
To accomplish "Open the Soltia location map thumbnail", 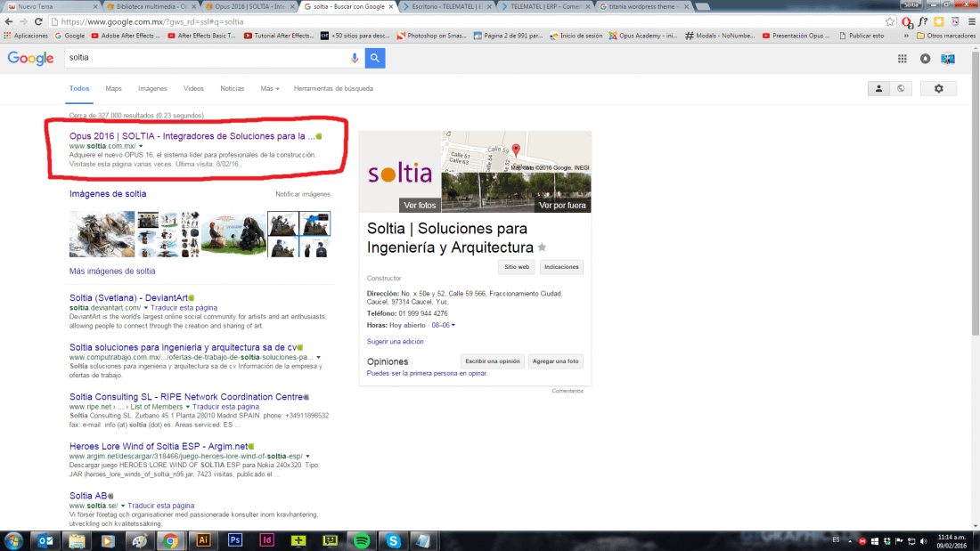I will [516, 152].
